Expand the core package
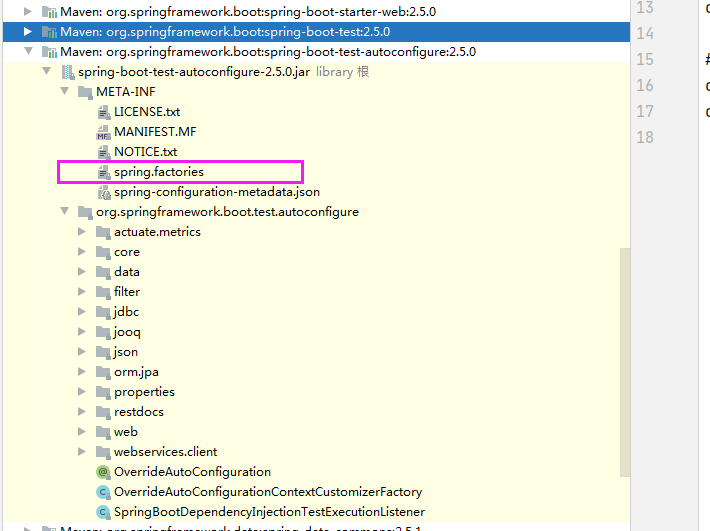 point(82,252)
